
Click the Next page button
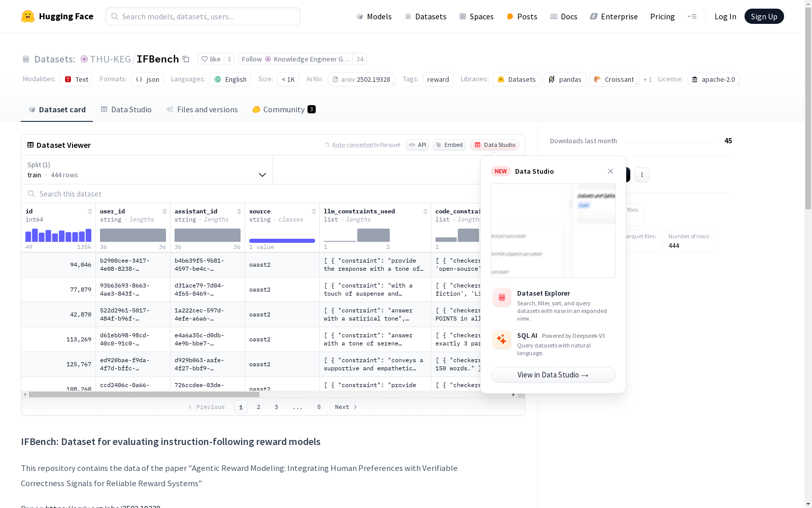point(346,407)
